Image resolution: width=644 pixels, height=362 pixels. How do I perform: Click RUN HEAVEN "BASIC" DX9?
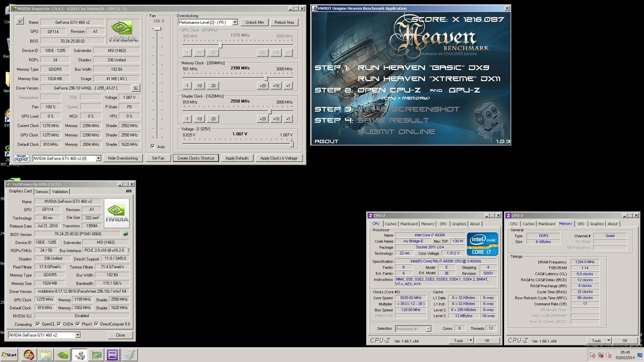point(423,68)
